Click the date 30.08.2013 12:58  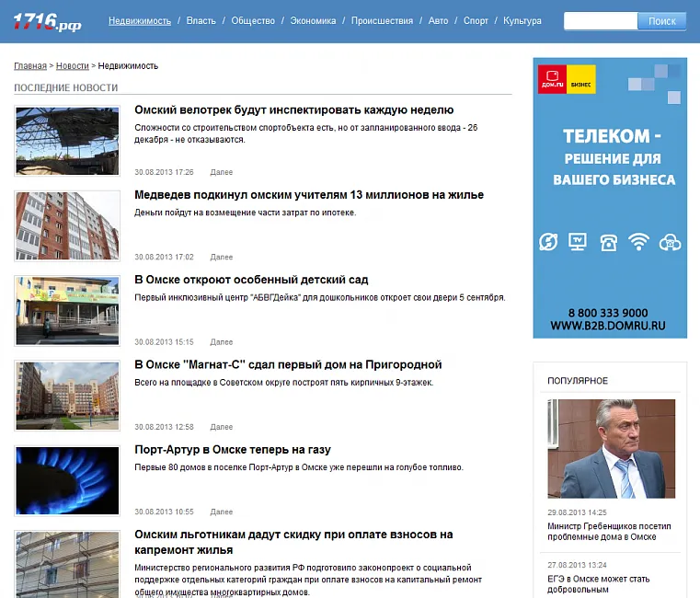click(x=165, y=427)
